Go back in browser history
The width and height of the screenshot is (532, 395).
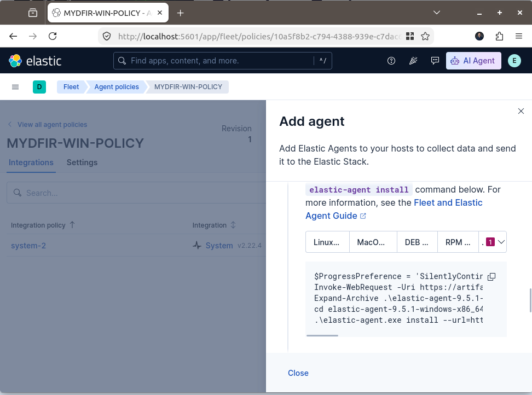click(x=13, y=36)
